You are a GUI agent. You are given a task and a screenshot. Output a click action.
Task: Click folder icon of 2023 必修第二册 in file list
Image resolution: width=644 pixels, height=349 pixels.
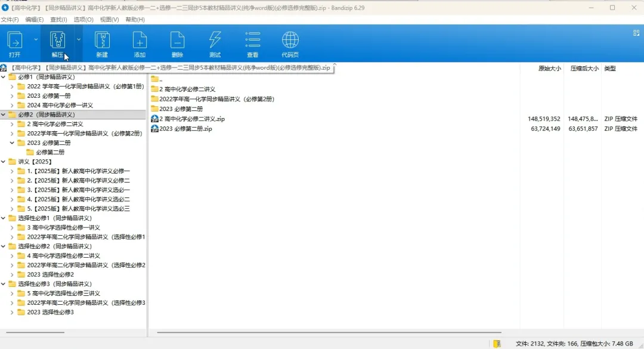click(154, 109)
